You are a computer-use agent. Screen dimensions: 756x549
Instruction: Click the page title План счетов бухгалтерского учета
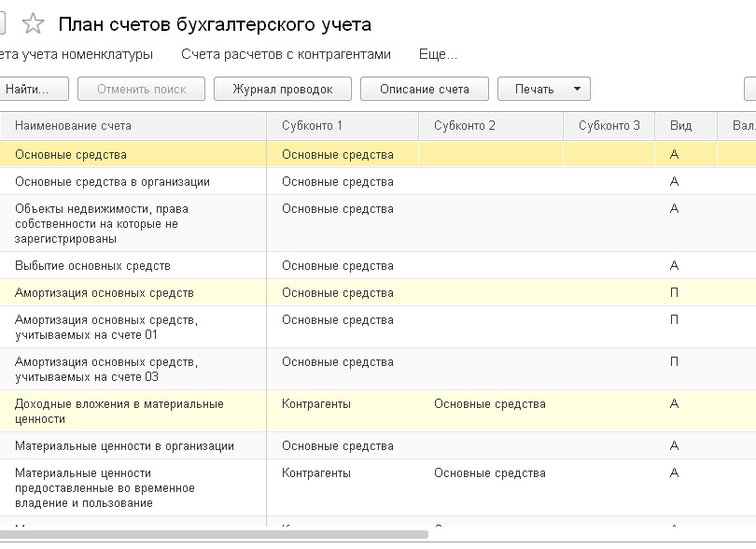point(215,24)
